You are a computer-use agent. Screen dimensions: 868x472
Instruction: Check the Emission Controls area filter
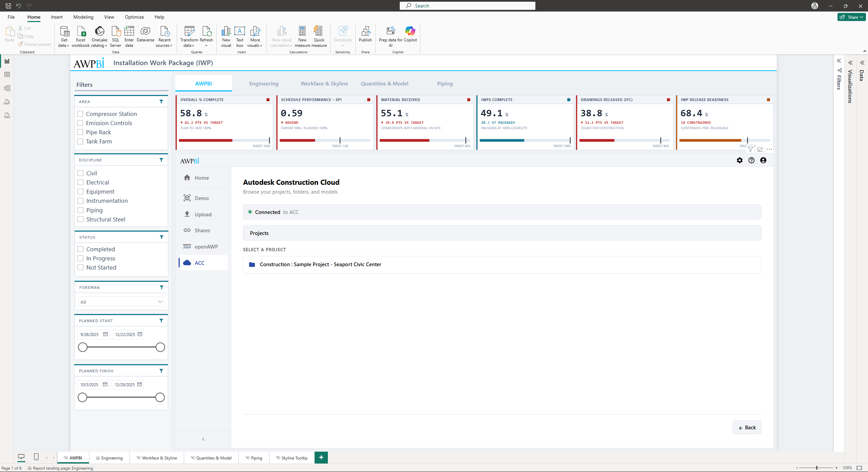[80, 123]
